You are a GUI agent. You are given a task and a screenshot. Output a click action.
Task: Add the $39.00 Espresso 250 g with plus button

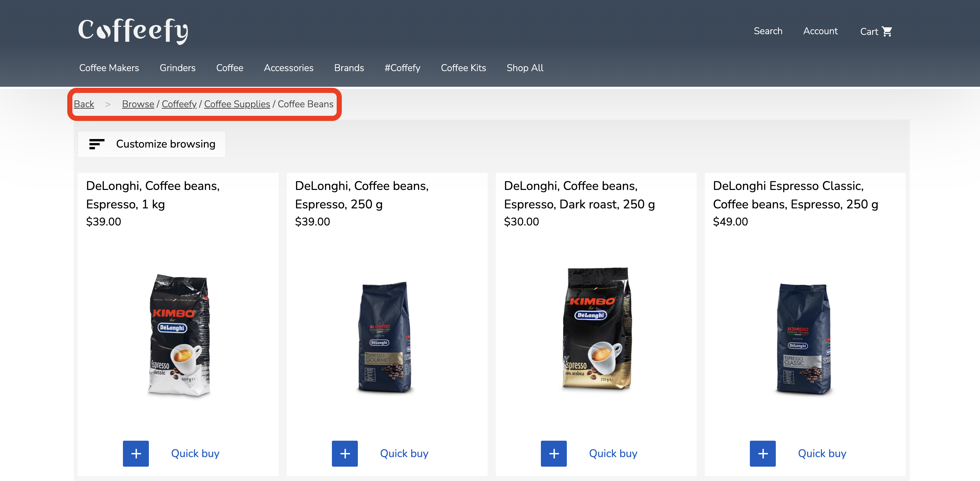coord(345,454)
